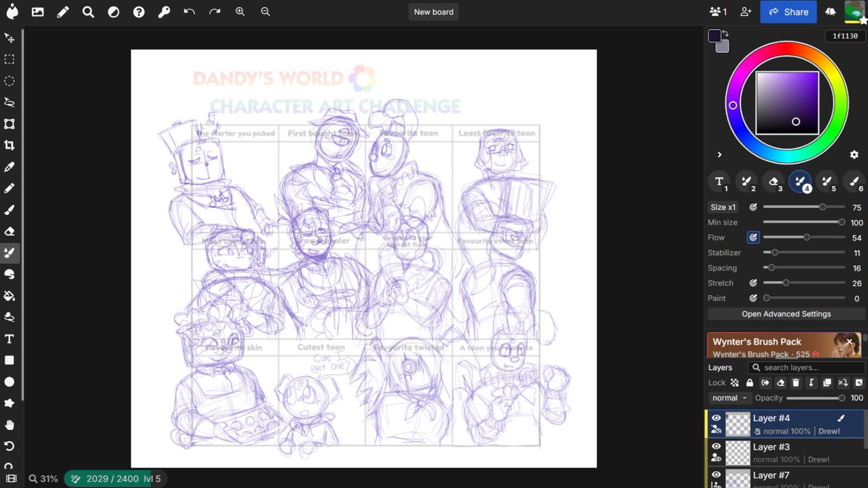The image size is (868, 488).
Task: Click the hex color field 1f1130
Action: (845, 36)
